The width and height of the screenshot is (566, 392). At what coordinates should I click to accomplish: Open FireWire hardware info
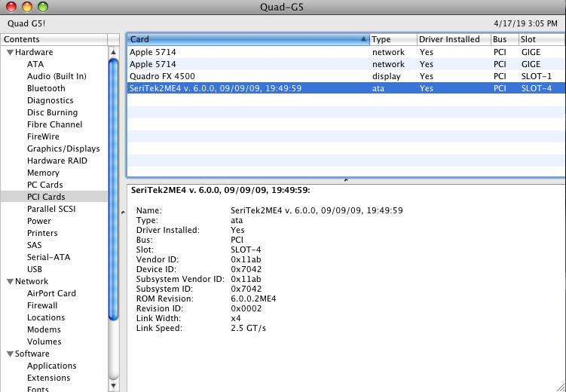click(x=43, y=136)
